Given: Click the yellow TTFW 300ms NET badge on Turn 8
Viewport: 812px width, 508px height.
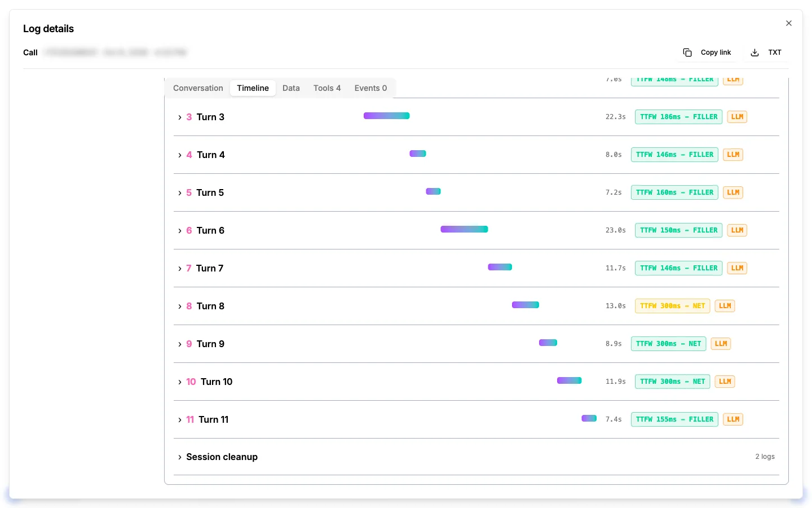Looking at the screenshot, I should pos(672,306).
